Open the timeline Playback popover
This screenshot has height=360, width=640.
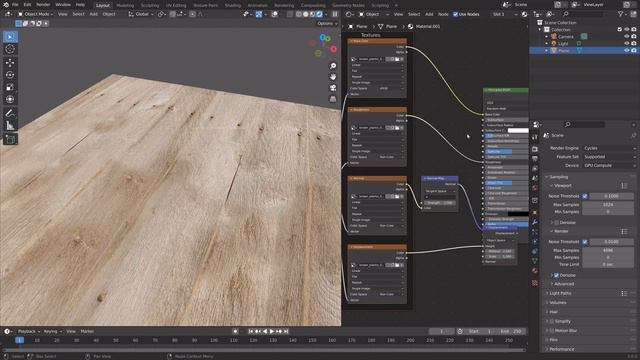click(x=28, y=331)
